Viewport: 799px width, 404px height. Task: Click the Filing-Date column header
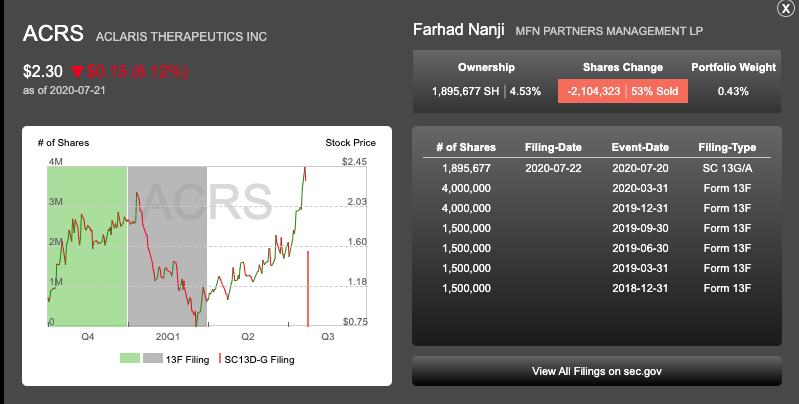(553, 147)
